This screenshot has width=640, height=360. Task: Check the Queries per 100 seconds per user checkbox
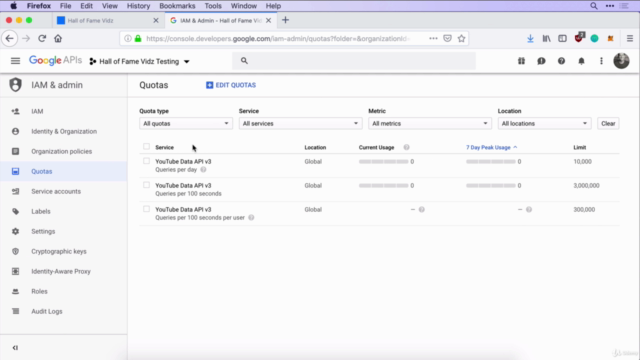(x=146, y=209)
